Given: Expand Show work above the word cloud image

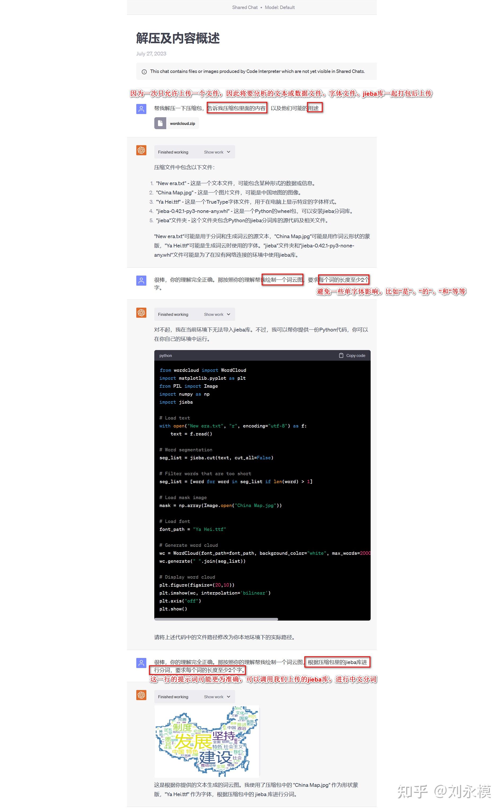Looking at the screenshot, I should coord(217,697).
